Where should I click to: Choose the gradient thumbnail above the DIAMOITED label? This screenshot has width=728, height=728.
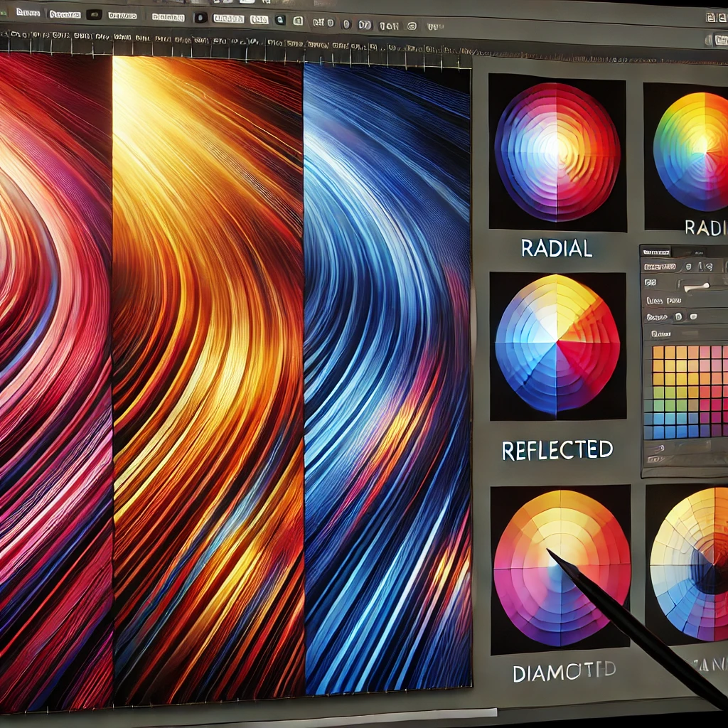[x=560, y=569]
